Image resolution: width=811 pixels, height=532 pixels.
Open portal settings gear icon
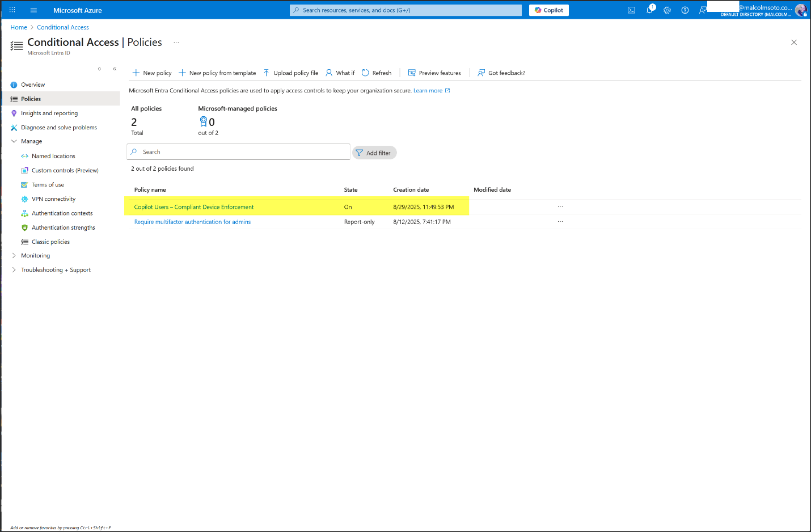coord(667,10)
